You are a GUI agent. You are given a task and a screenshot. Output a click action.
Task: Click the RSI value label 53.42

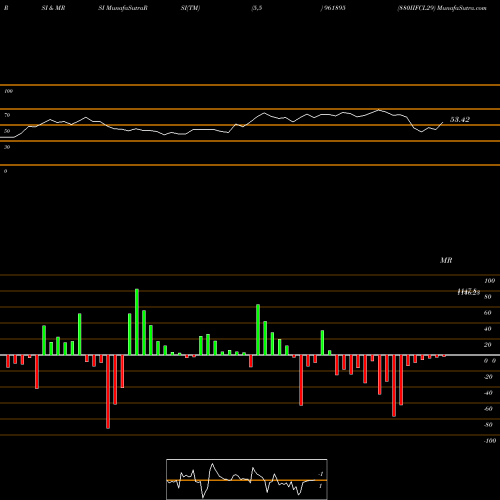click(x=460, y=119)
